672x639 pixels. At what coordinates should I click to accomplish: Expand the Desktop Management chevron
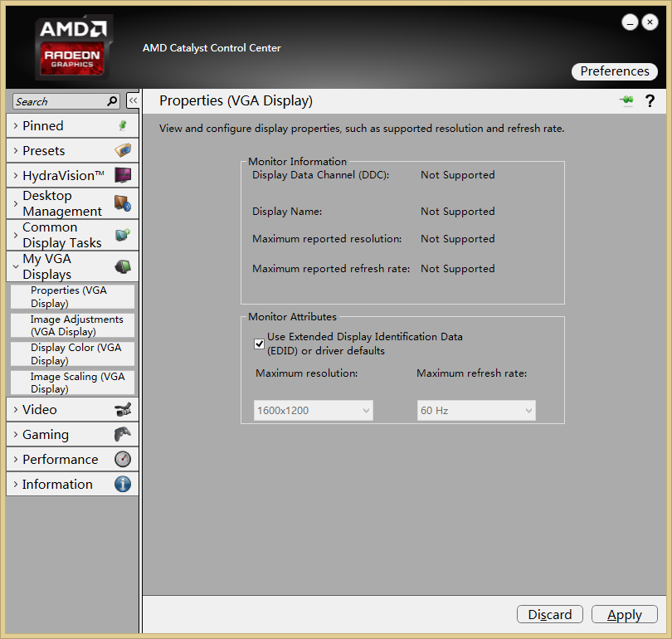(16, 203)
